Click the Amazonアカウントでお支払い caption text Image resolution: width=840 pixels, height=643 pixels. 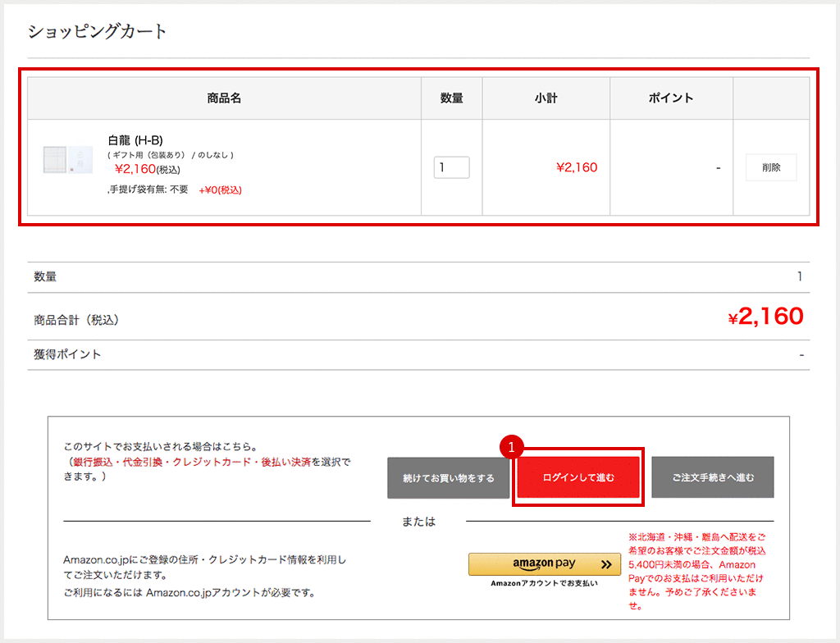pyautogui.click(x=544, y=584)
